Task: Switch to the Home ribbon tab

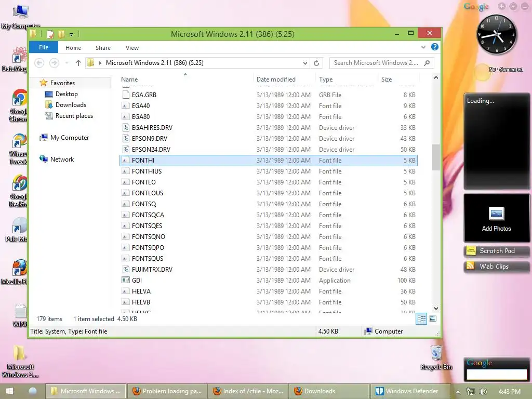Action: 73,48
